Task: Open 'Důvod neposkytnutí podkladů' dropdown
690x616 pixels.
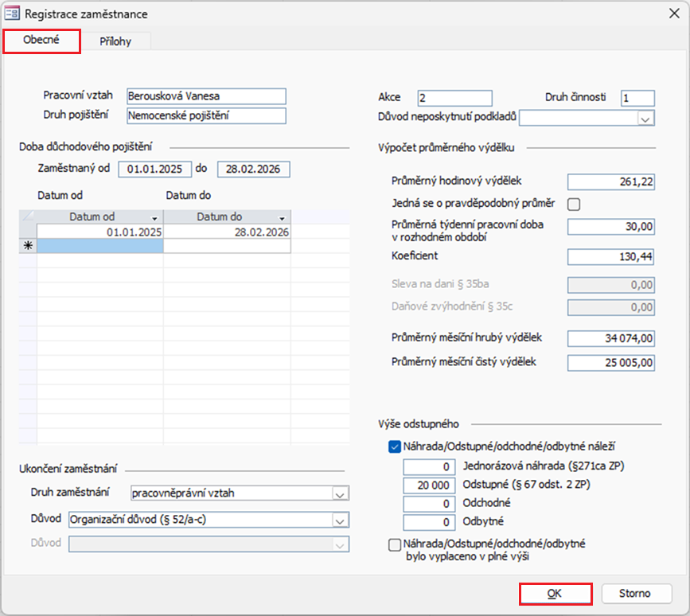Action: pyautogui.click(x=645, y=119)
